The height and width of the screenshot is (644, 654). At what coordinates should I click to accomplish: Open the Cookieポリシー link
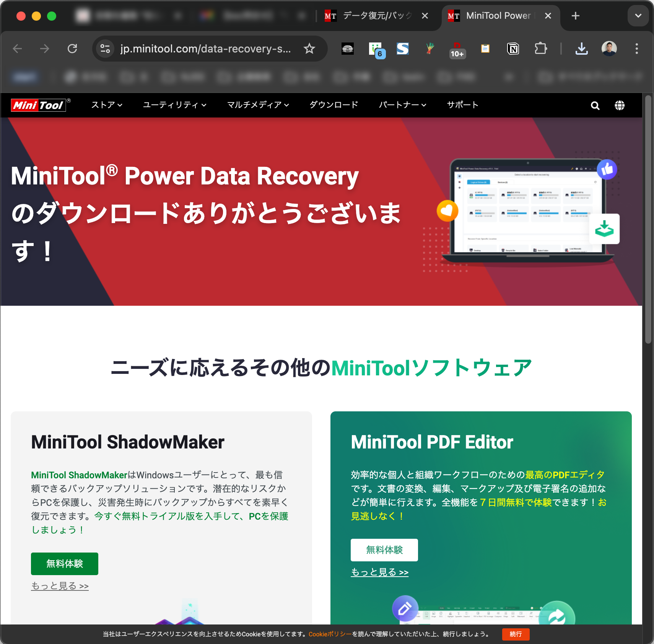click(x=330, y=634)
